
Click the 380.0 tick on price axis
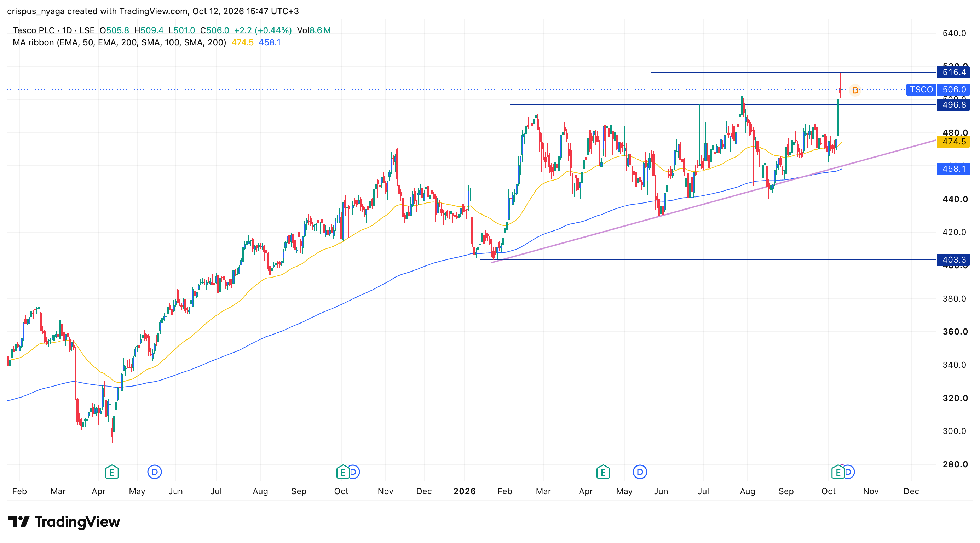(x=954, y=299)
